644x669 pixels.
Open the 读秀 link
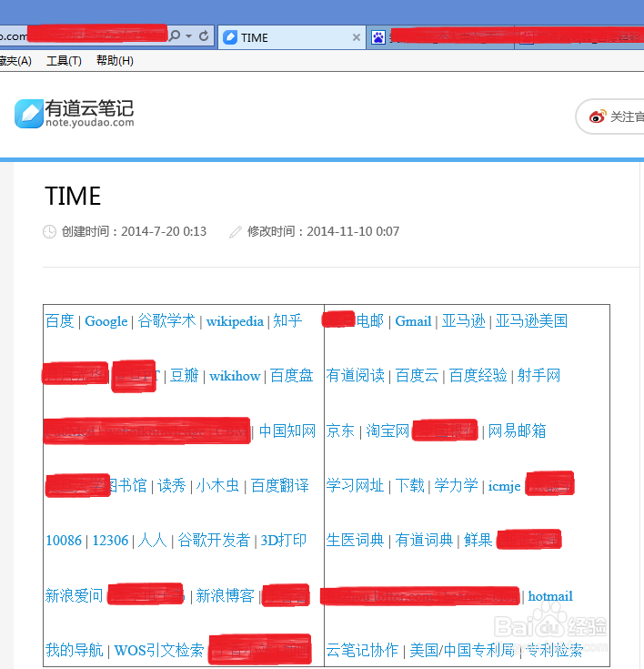[172, 485]
